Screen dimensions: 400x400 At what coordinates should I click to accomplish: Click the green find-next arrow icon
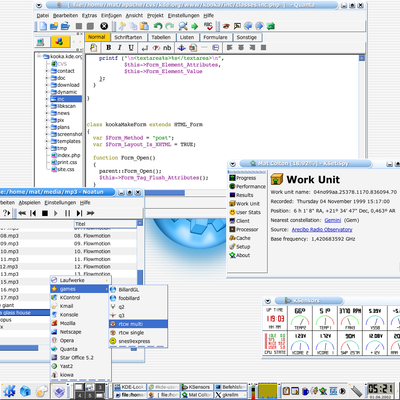[194, 26]
